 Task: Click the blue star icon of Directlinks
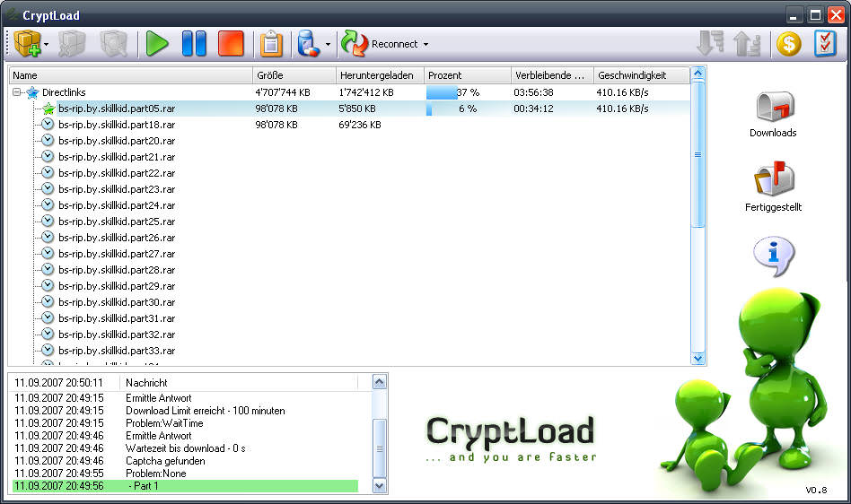point(32,92)
